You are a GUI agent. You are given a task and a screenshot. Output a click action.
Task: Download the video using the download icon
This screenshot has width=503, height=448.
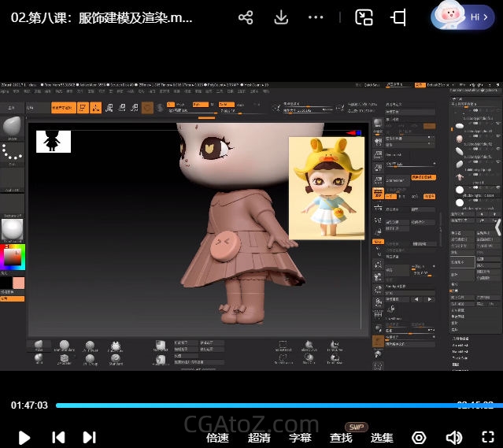click(x=281, y=17)
